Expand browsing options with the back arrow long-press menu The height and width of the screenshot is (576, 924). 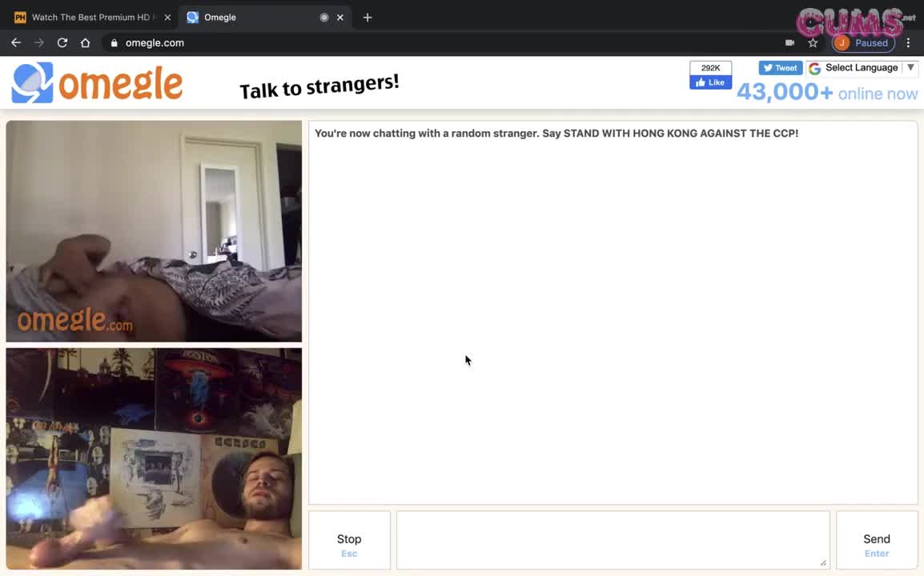pyautogui.click(x=16, y=42)
